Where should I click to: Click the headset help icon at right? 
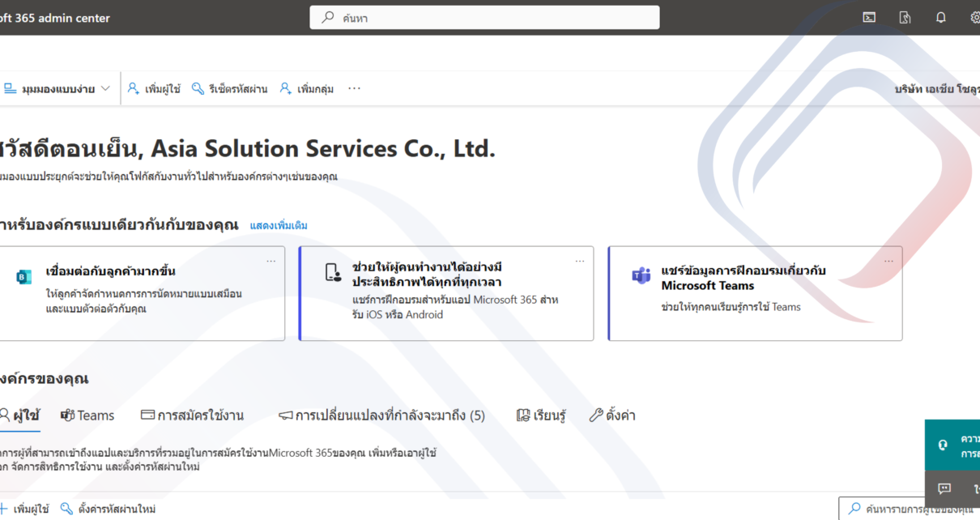point(943,445)
